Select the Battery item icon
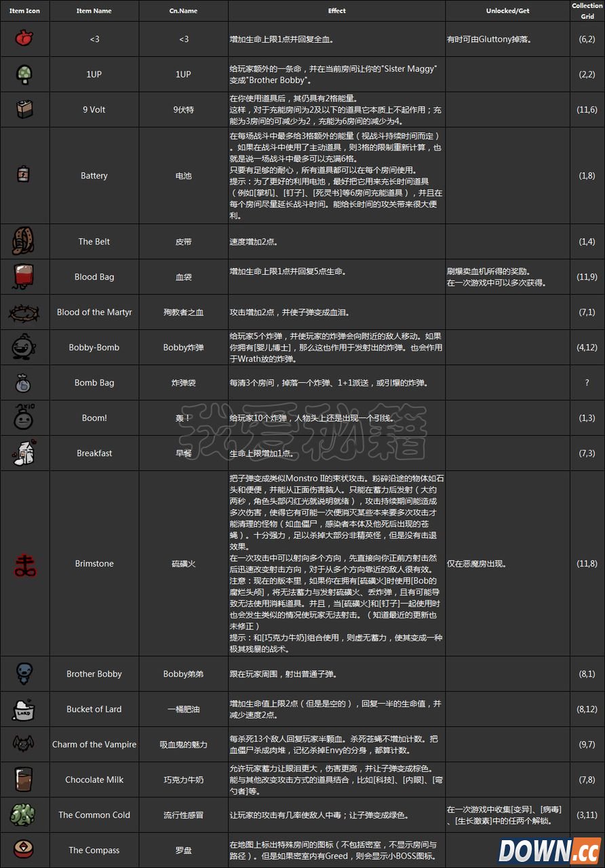 pyautogui.click(x=24, y=175)
